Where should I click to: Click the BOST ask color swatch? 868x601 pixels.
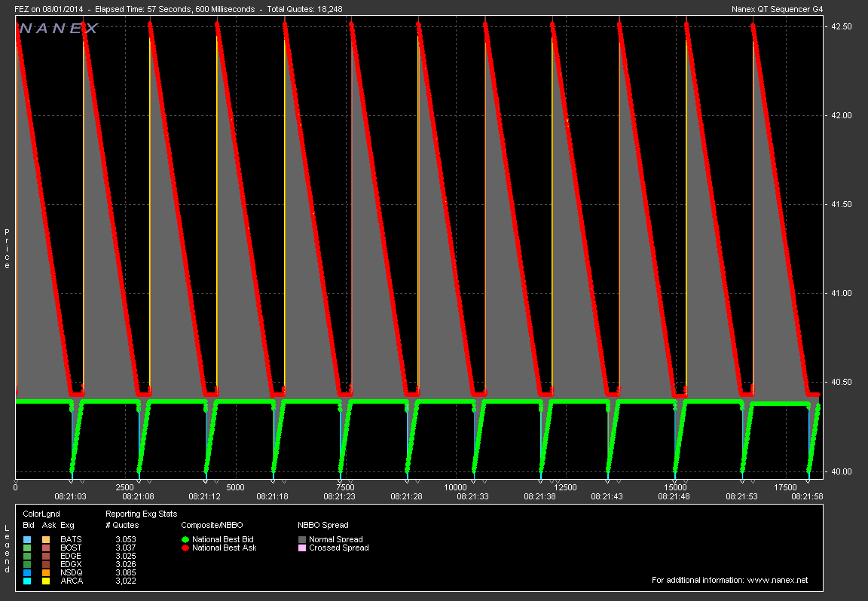pyautogui.click(x=46, y=548)
